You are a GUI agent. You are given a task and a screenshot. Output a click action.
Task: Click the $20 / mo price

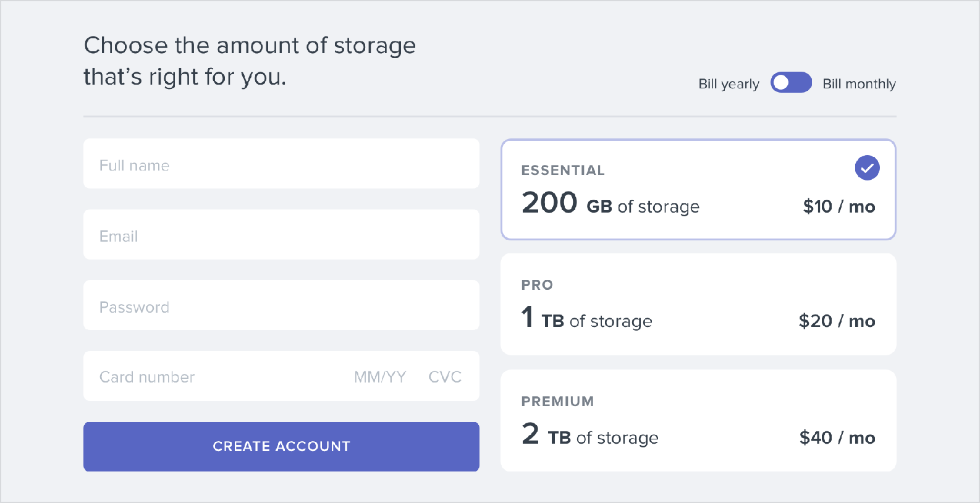(837, 321)
